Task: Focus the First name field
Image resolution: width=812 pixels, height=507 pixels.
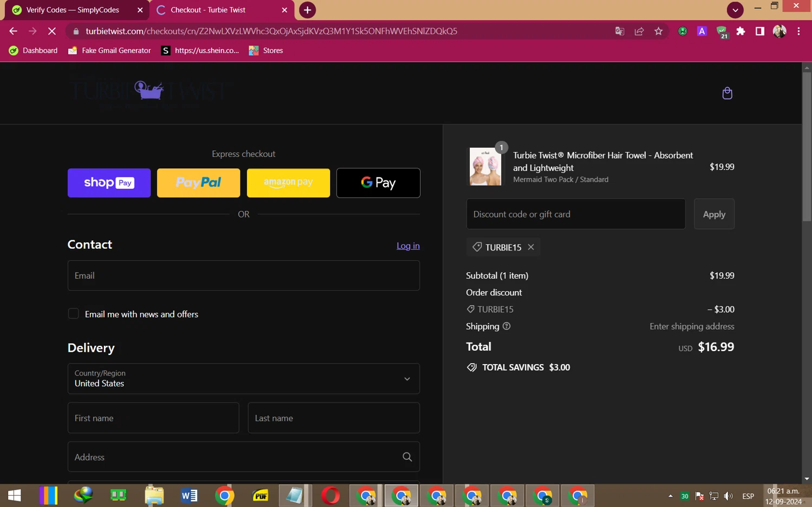Action: [153, 418]
